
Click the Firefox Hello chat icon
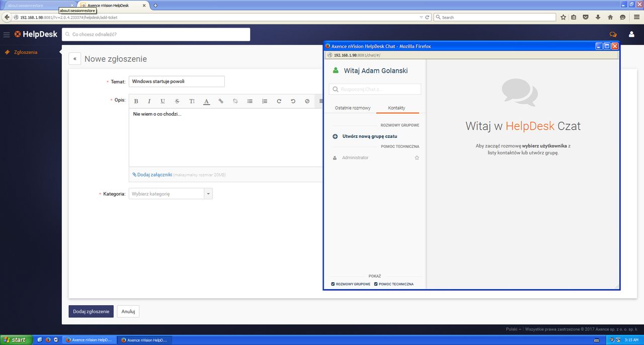point(622,17)
